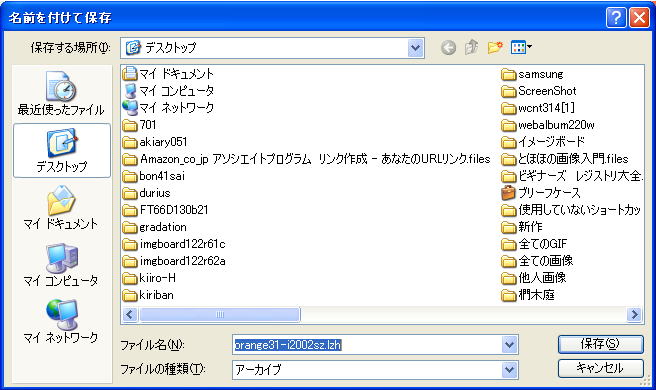Open マイ コンピュータ in the places bar

pyautogui.click(x=61, y=264)
